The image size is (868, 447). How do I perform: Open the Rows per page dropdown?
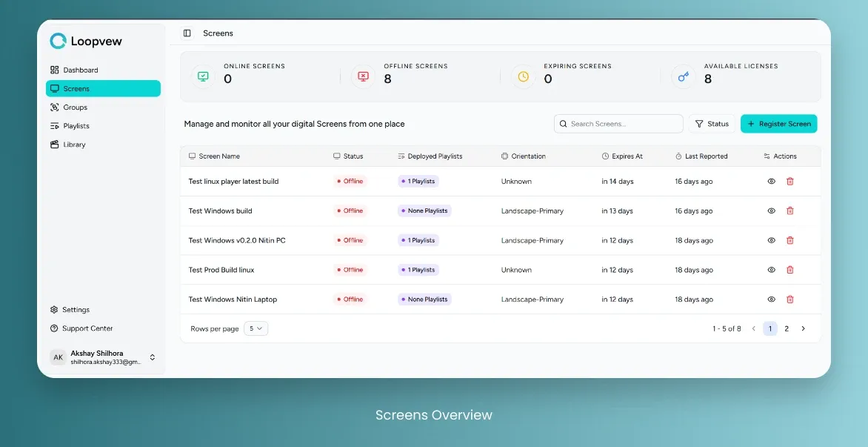click(256, 328)
